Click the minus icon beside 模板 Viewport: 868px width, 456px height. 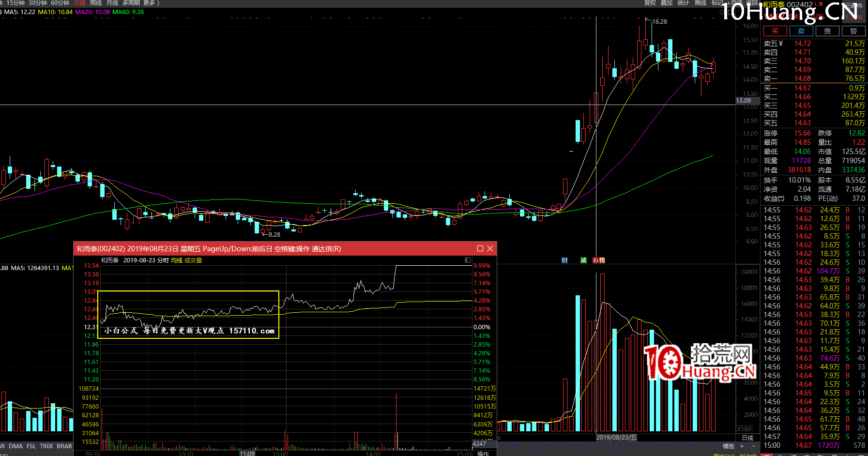[x=753, y=446]
